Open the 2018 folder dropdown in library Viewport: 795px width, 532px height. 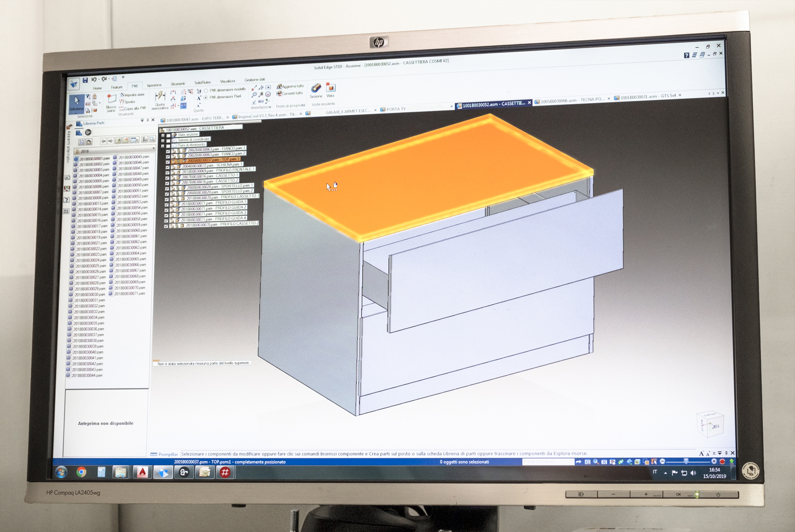pyautogui.click(x=154, y=148)
